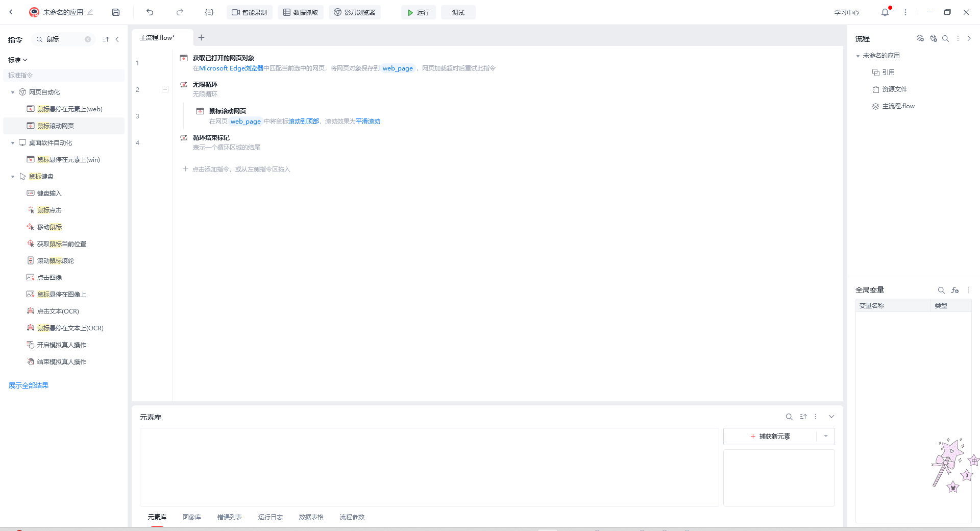The height and width of the screenshot is (531, 980).
Task: Select 结束模拟真人操作 command
Action: (62, 362)
